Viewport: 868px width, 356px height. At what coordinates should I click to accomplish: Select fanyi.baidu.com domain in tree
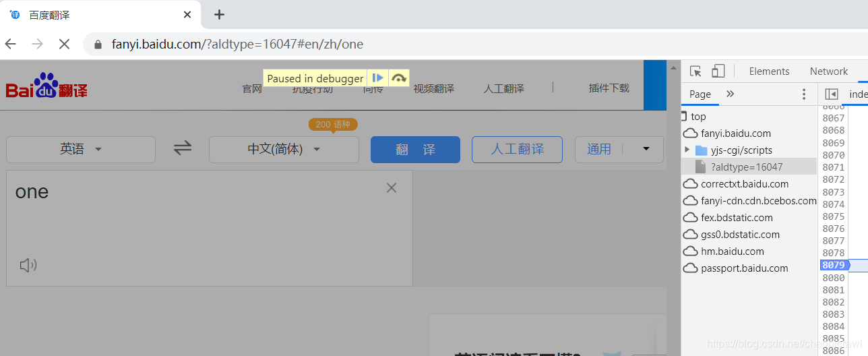(x=735, y=133)
